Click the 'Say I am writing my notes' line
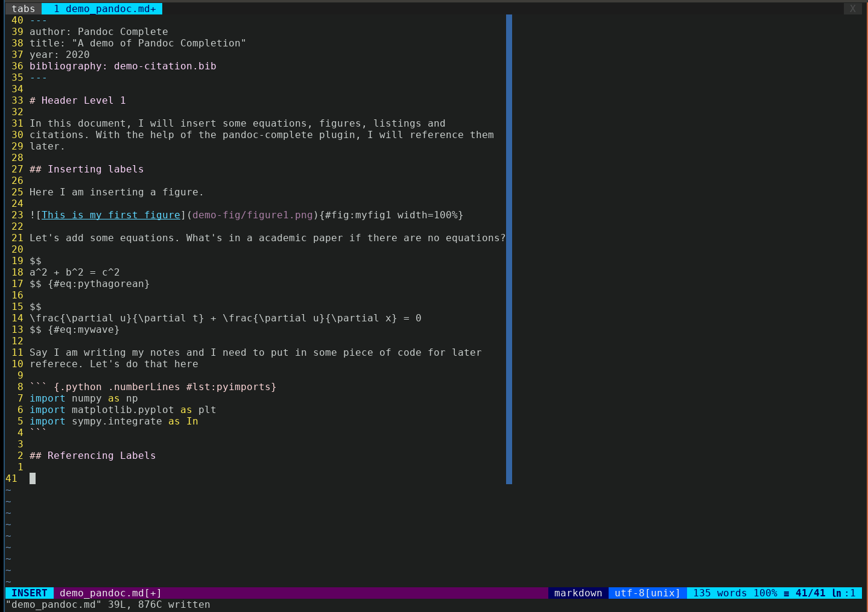 coord(256,352)
